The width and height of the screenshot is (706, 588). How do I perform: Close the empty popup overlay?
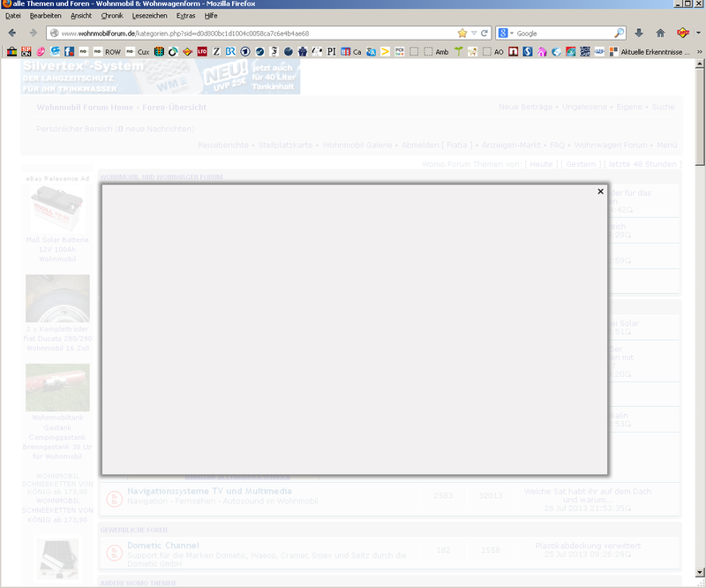click(600, 192)
